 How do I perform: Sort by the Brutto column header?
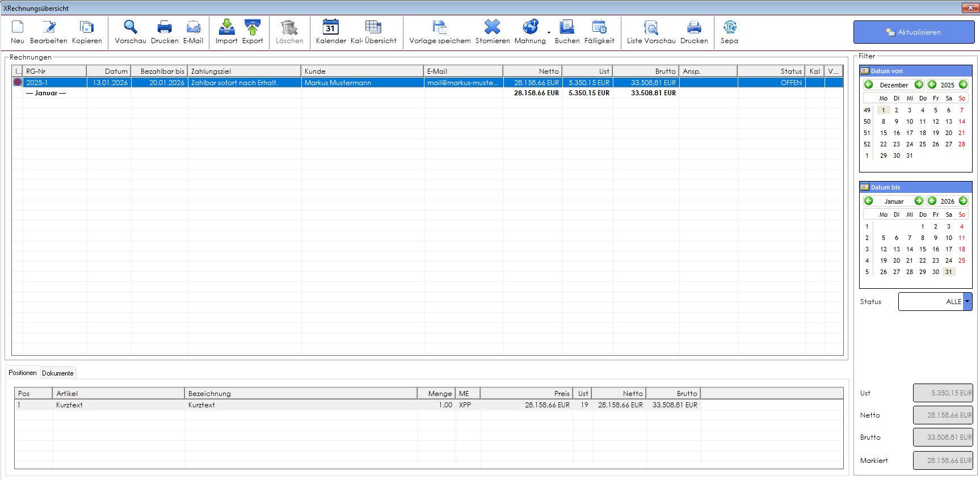(646, 71)
